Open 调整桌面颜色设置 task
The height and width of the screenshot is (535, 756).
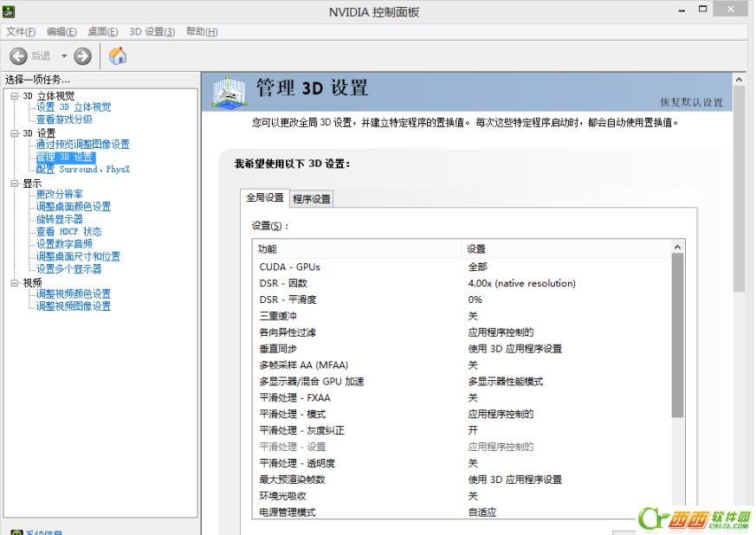click(74, 206)
